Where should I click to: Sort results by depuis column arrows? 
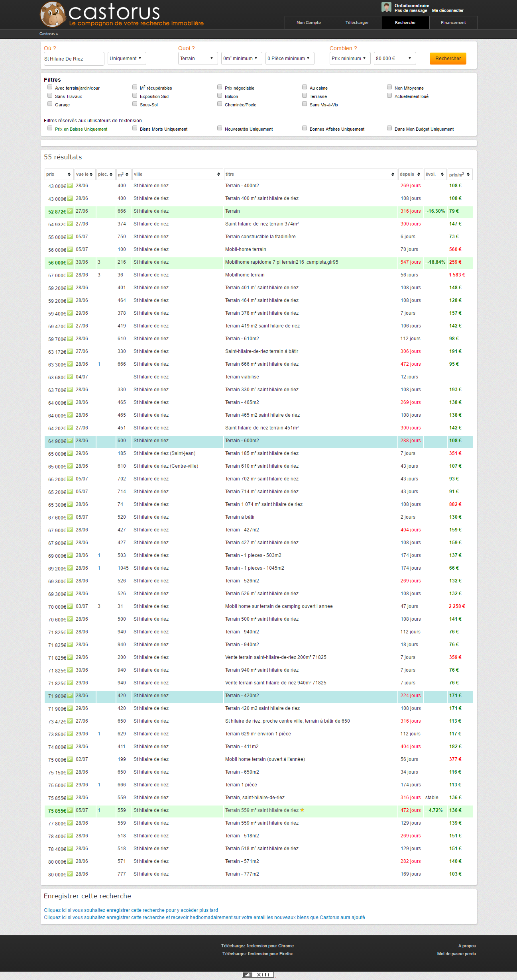point(419,174)
